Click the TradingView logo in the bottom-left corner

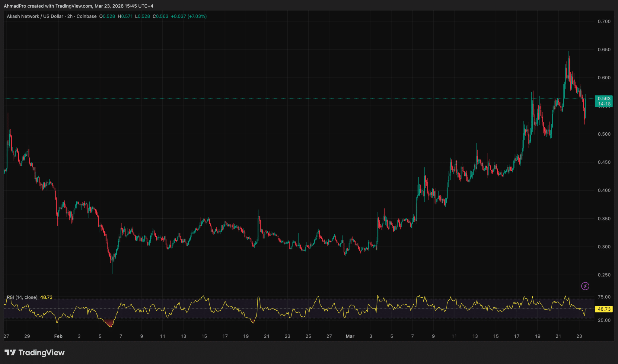(x=34, y=352)
